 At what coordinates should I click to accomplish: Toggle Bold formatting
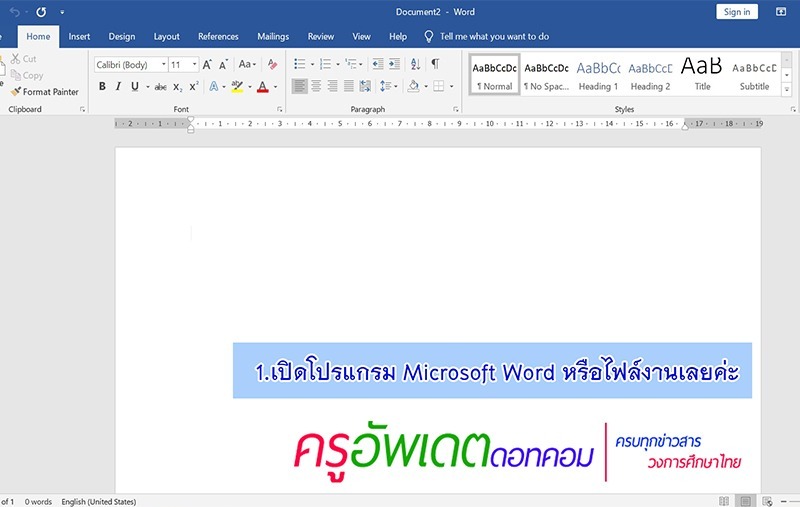coord(102,86)
